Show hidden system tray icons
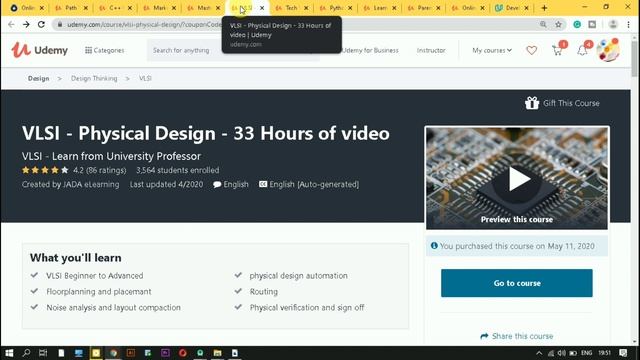The image size is (640, 360). click(x=539, y=353)
